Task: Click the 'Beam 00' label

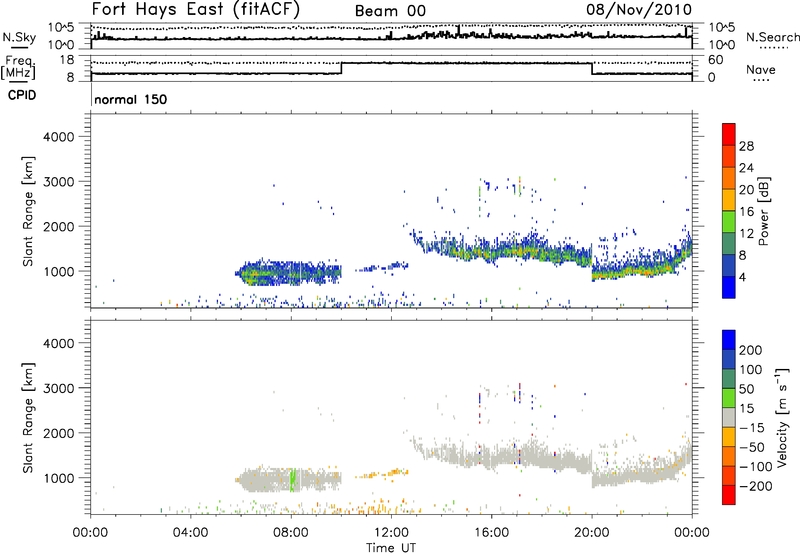Action: point(390,11)
